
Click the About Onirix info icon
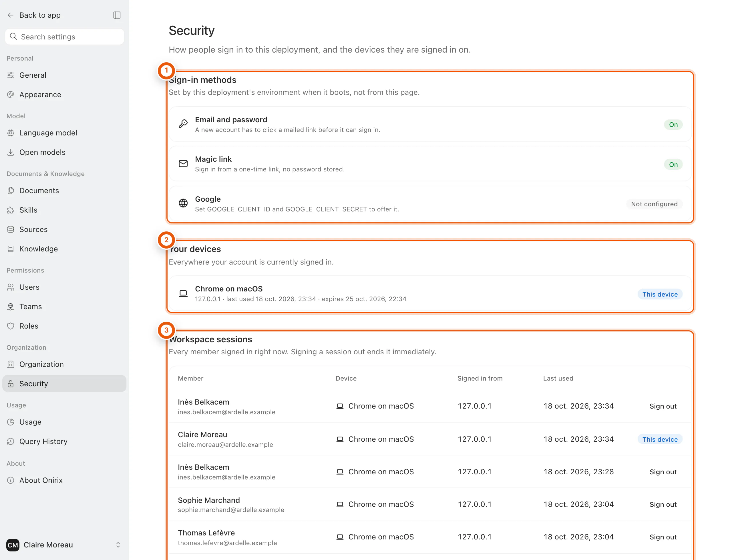pos(11,480)
